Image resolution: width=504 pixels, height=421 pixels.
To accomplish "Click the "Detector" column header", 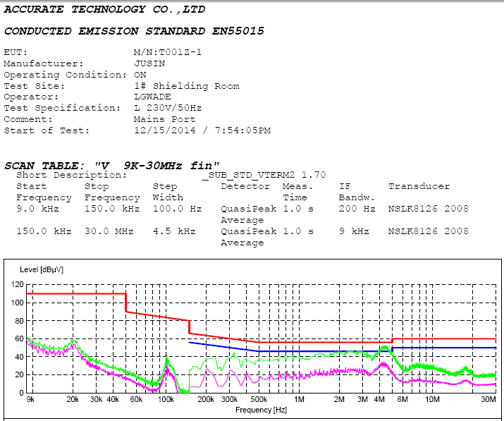I will [245, 186].
